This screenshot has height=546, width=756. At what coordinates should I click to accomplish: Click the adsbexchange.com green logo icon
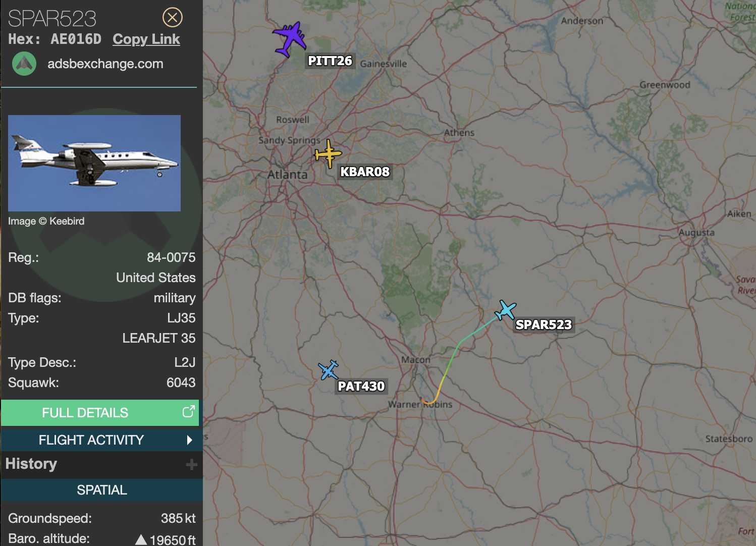(x=24, y=64)
